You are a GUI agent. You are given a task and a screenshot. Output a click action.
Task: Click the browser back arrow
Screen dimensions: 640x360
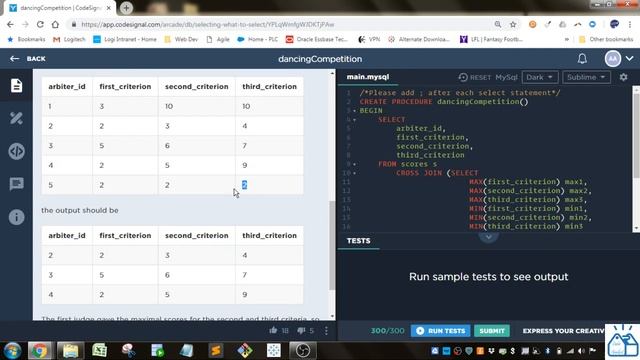point(10,24)
